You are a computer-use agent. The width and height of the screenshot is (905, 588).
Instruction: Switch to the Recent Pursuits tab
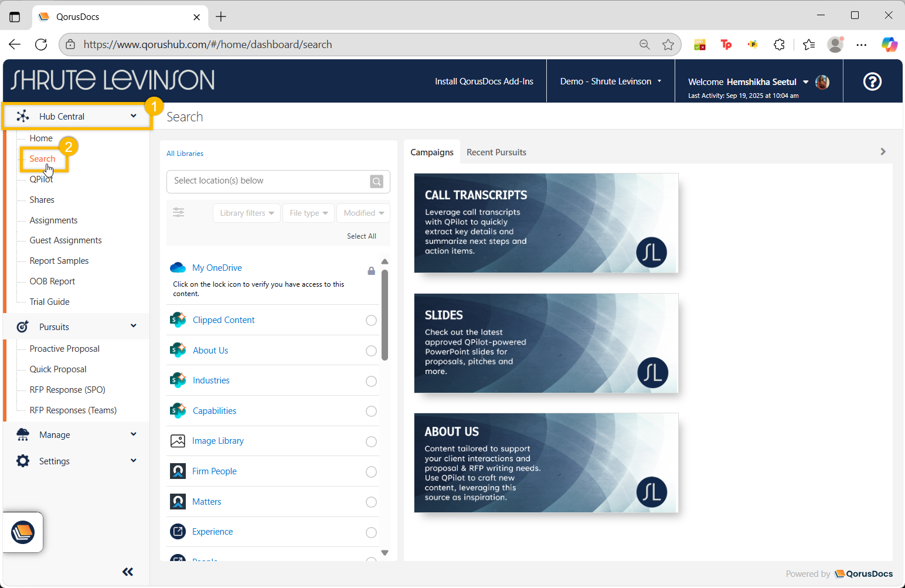click(496, 152)
